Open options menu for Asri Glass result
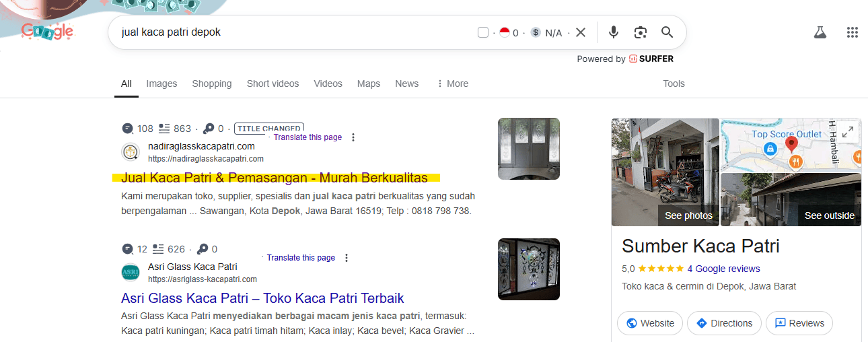The image size is (868, 342). (x=347, y=258)
